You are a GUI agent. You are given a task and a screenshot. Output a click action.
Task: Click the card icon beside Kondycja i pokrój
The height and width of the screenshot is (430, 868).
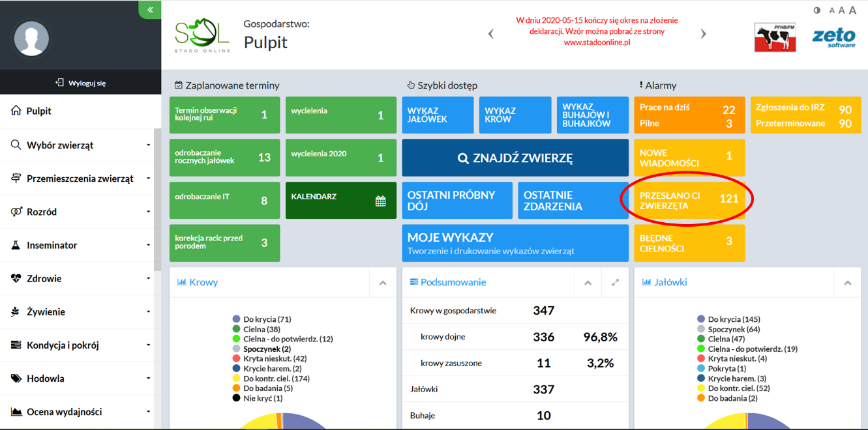(16, 345)
